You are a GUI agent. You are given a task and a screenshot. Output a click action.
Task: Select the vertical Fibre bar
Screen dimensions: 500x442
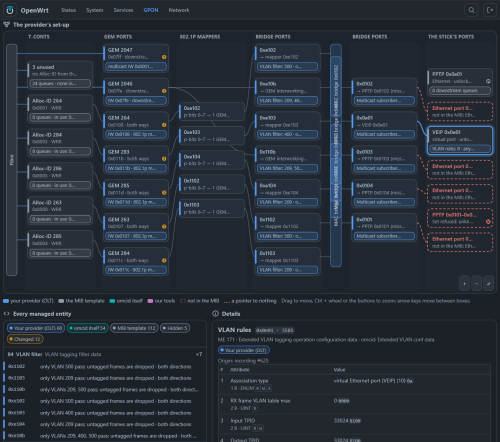(12, 160)
